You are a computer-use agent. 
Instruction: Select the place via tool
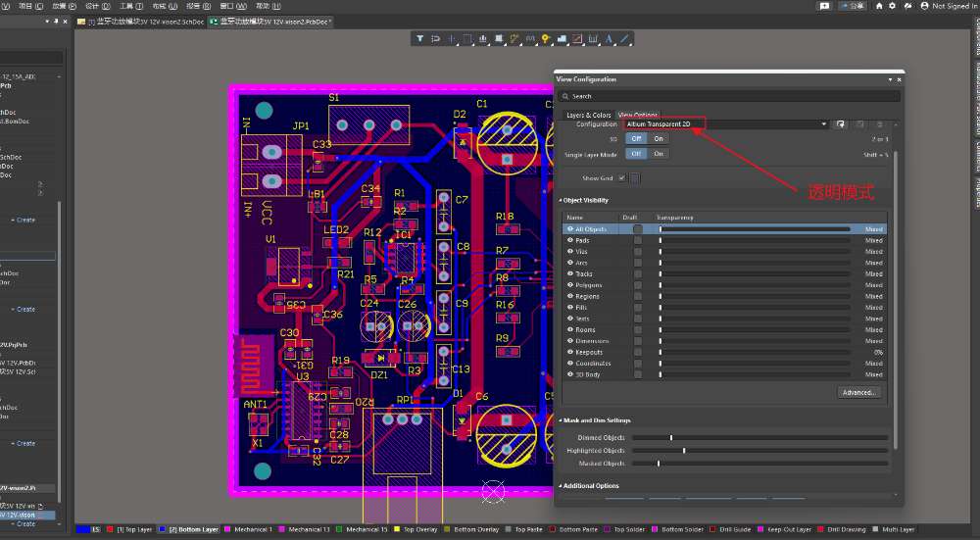(x=546, y=39)
